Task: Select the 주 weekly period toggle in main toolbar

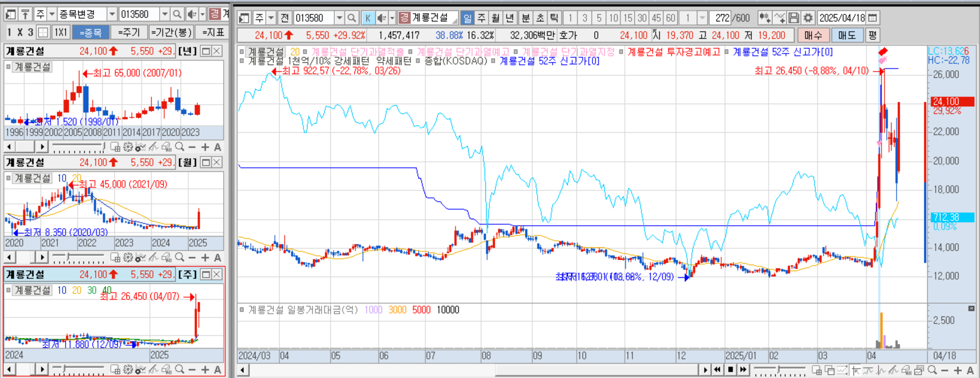Action: click(x=481, y=18)
